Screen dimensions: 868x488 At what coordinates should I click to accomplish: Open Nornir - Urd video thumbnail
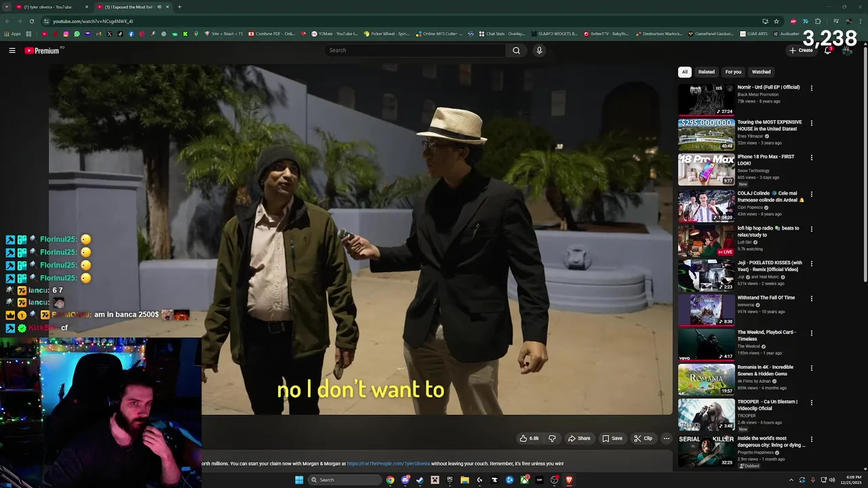pyautogui.click(x=706, y=100)
